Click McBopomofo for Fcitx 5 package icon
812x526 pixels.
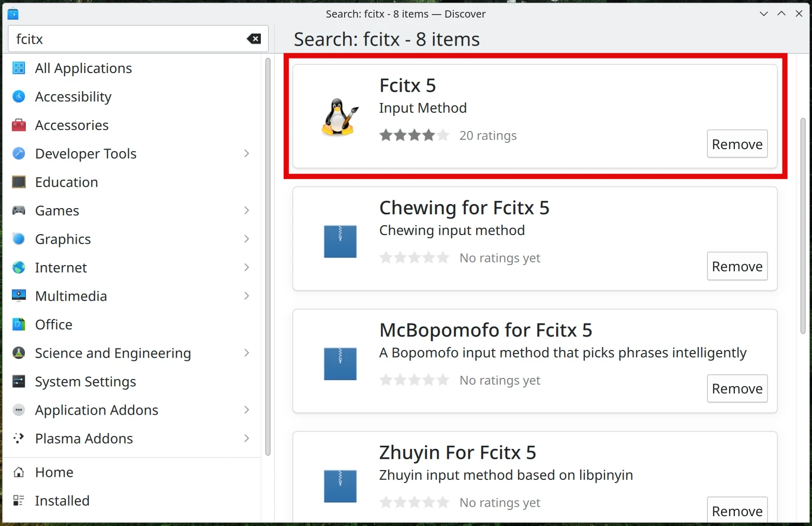pos(340,364)
